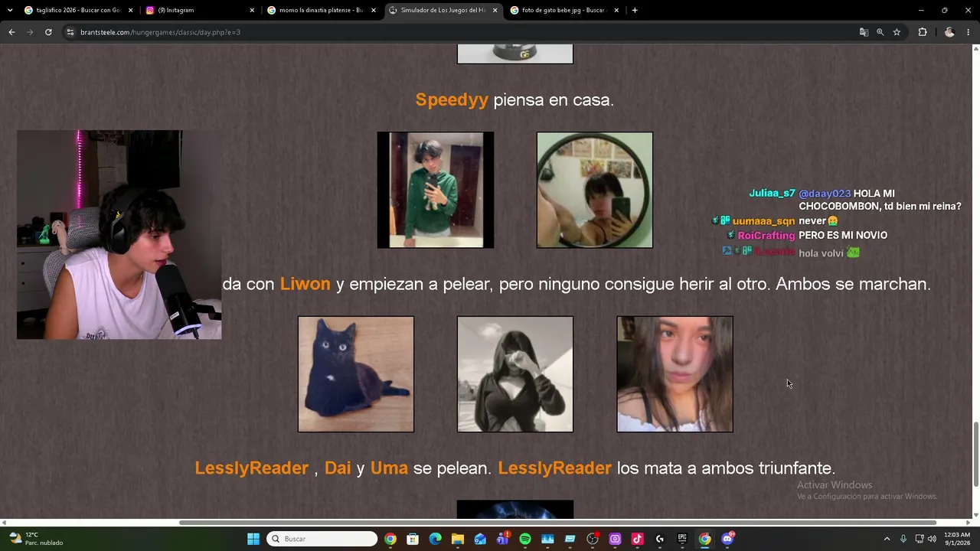Open Outlook from the taskbar
Viewport: 980px width, 551px height.
(480, 539)
